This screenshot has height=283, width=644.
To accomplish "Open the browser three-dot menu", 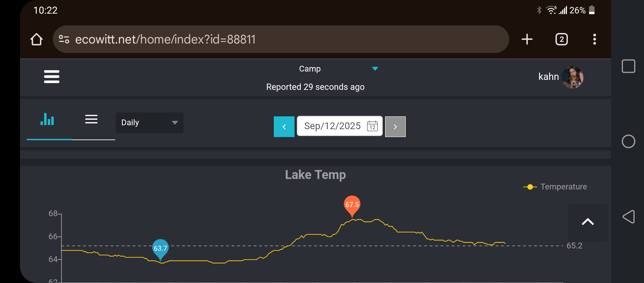I will coord(595,39).
